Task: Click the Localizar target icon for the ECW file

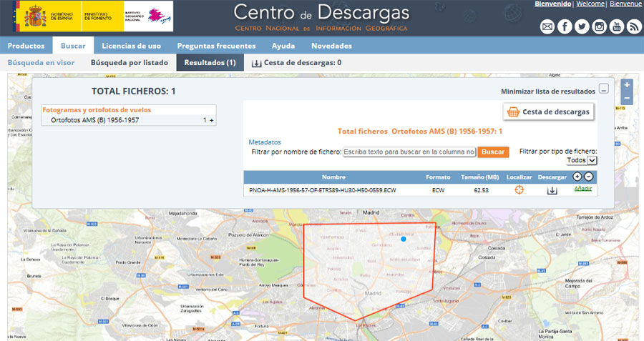Action: pyautogui.click(x=519, y=189)
